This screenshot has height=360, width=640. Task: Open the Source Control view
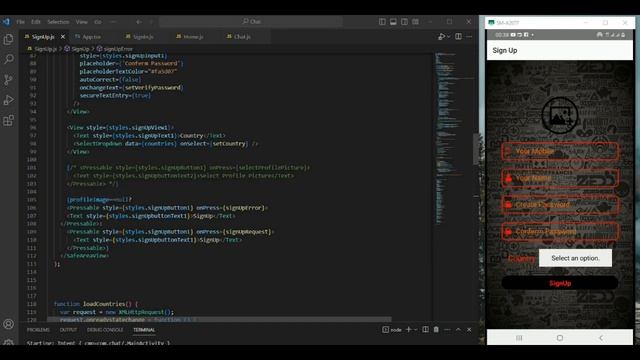coord(9,80)
